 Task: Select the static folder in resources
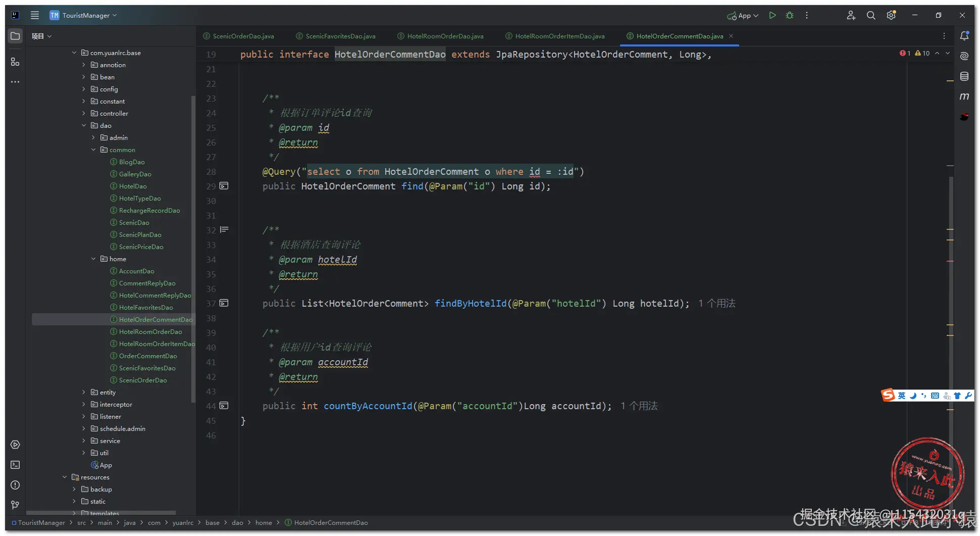click(x=93, y=501)
